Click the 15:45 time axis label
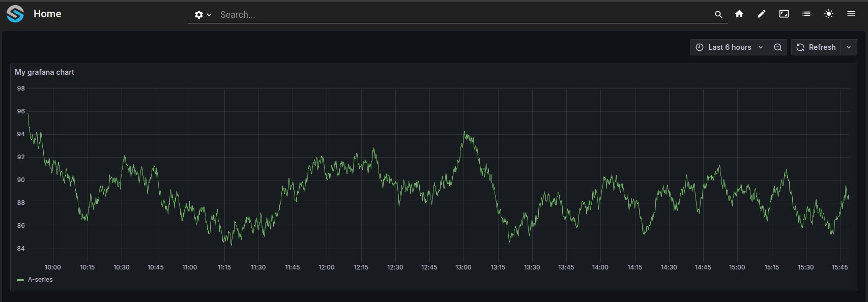The height and width of the screenshot is (302, 868). tap(840, 267)
